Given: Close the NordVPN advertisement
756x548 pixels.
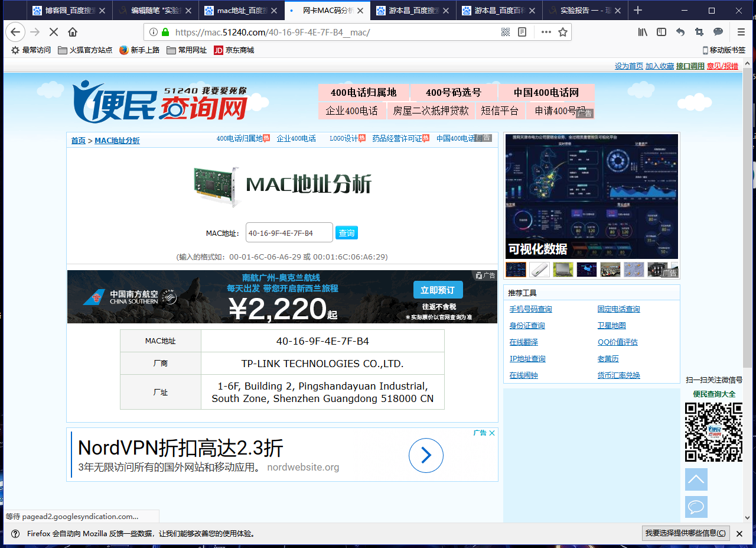Looking at the screenshot, I should tap(492, 433).
